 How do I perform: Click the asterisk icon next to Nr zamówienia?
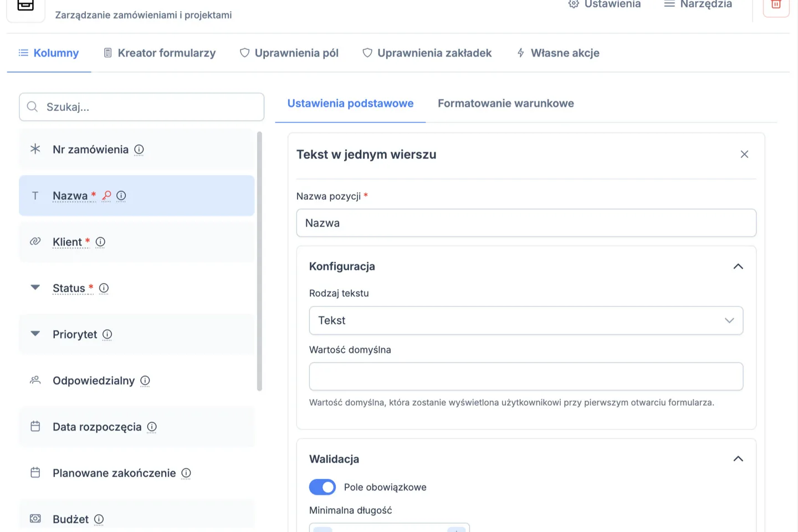pos(35,149)
